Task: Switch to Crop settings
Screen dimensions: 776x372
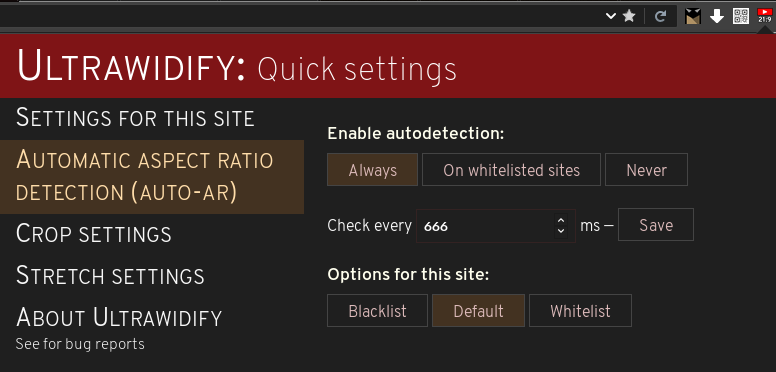Action: pyautogui.click(x=94, y=233)
